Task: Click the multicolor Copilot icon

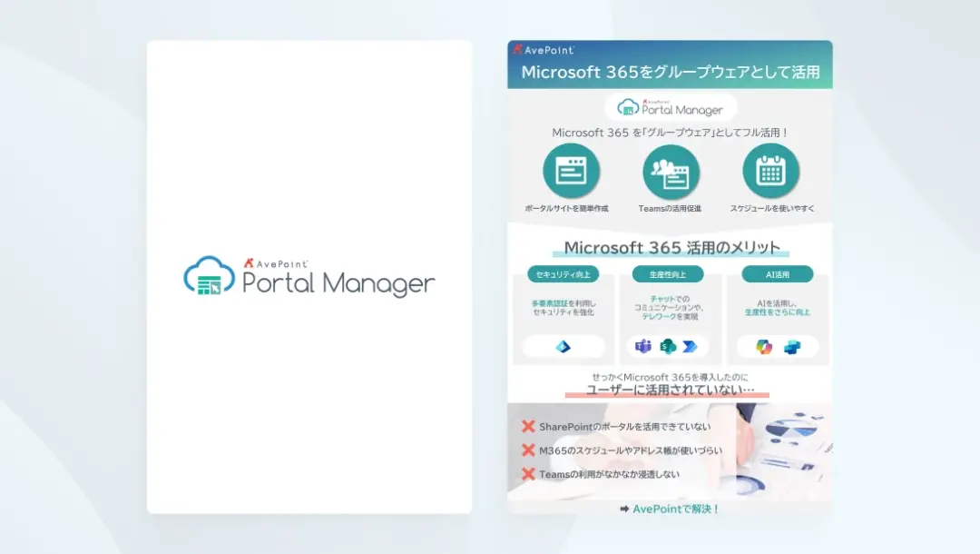Action: [x=764, y=346]
